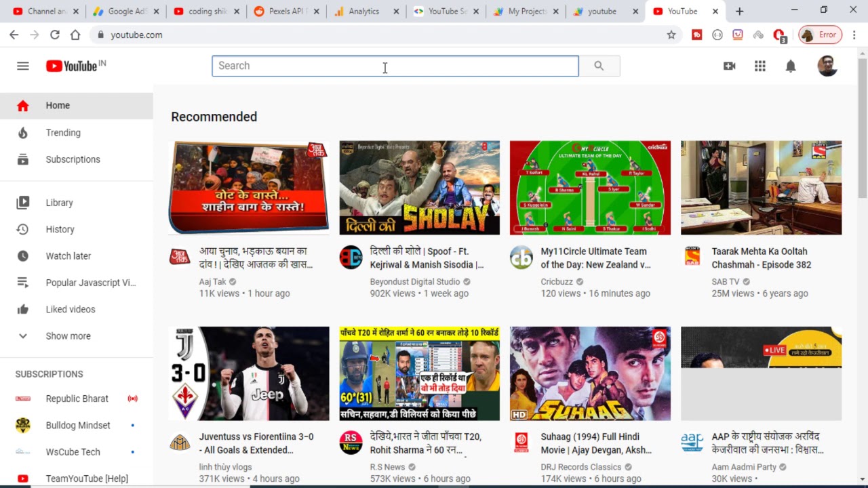Open the account avatar menu

coord(827,66)
